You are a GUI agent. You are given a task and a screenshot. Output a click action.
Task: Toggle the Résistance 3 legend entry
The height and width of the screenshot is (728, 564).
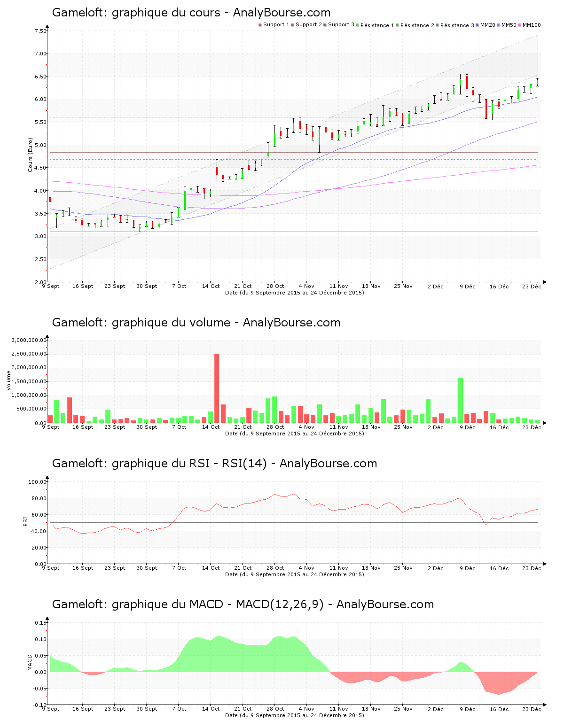pos(455,25)
